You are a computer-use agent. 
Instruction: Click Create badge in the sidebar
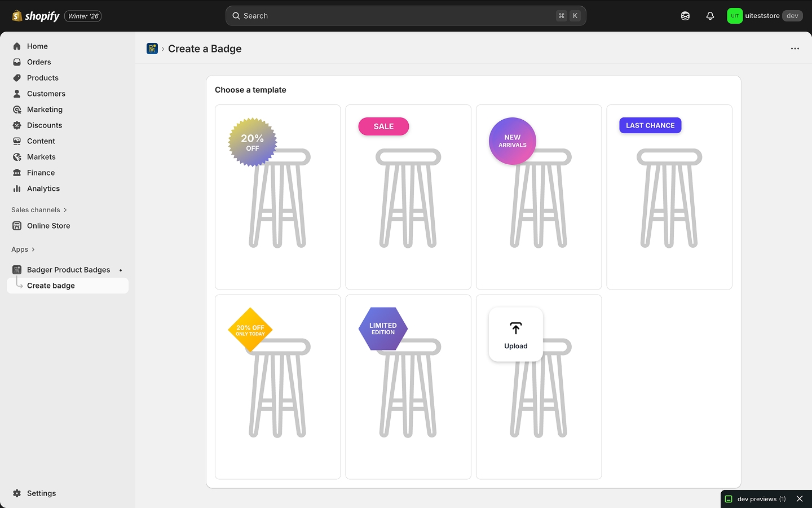coord(51,286)
